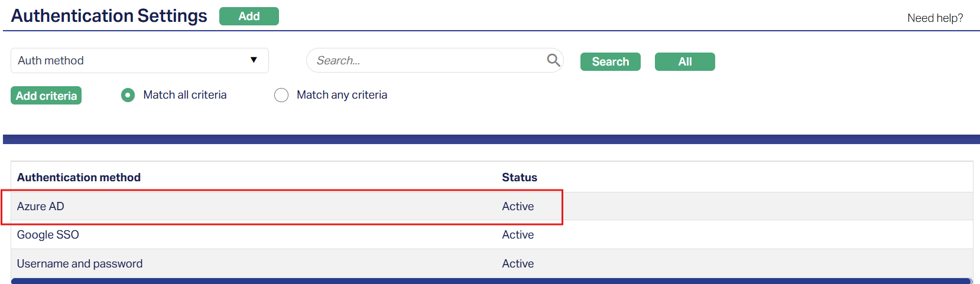Open the Auth method dropdown
Screen dimensions: 980x284
pyautogui.click(x=139, y=61)
